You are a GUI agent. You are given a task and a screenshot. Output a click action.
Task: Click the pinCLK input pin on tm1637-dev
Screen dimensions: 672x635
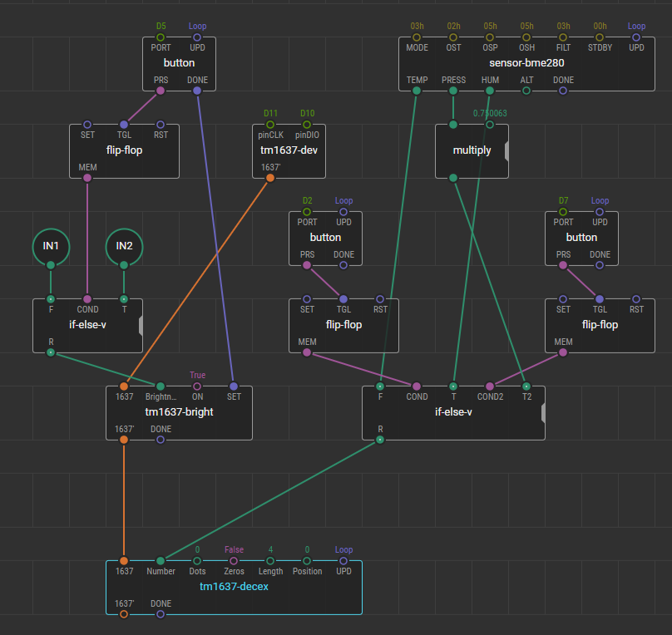click(x=270, y=125)
